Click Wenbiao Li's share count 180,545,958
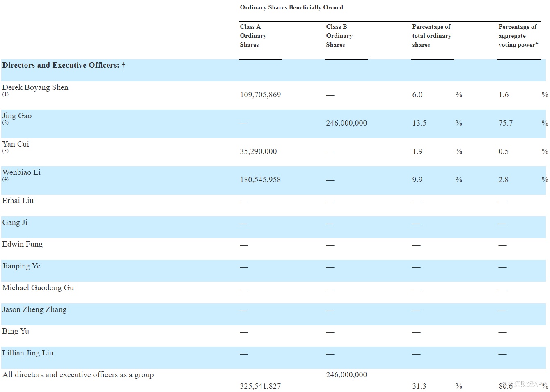550x392 pixels. [x=260, y=180]
